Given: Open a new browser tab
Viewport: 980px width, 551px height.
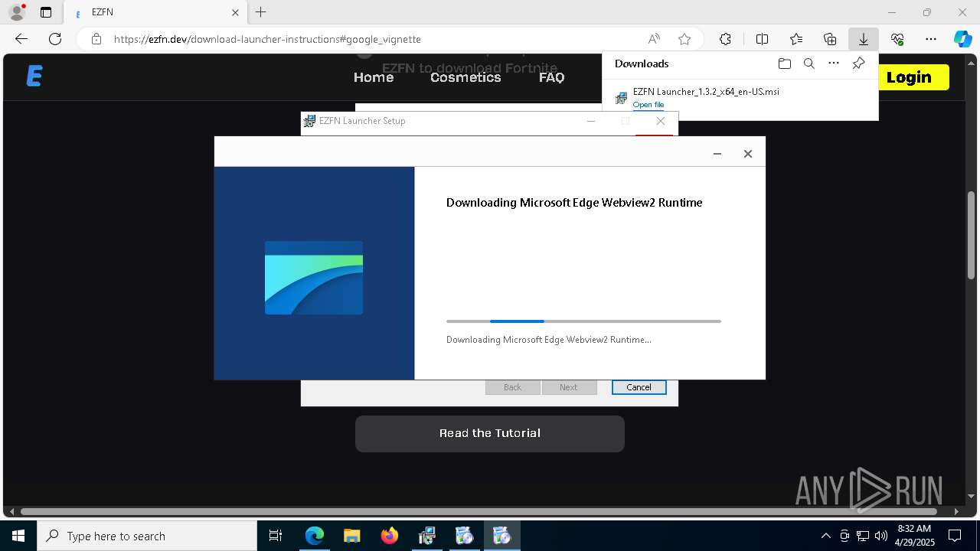Looking at the screenshot, I should tap(261, 12).
